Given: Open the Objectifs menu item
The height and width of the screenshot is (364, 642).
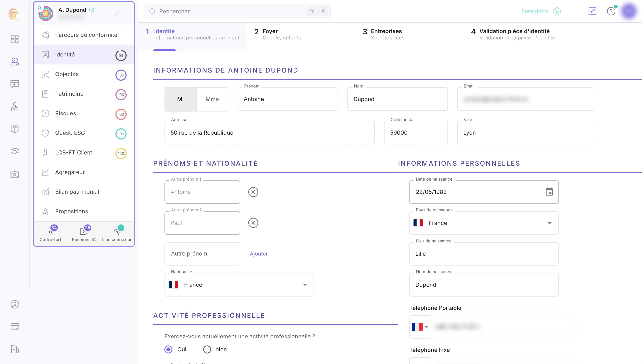Looking at the screenshot, I should pyautogui.click(x=84, y=74).
